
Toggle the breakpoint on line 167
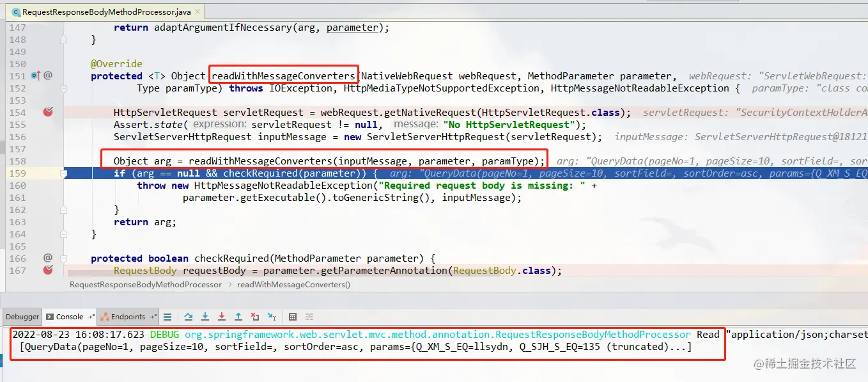pyautogui.click(x=47, y=270)
